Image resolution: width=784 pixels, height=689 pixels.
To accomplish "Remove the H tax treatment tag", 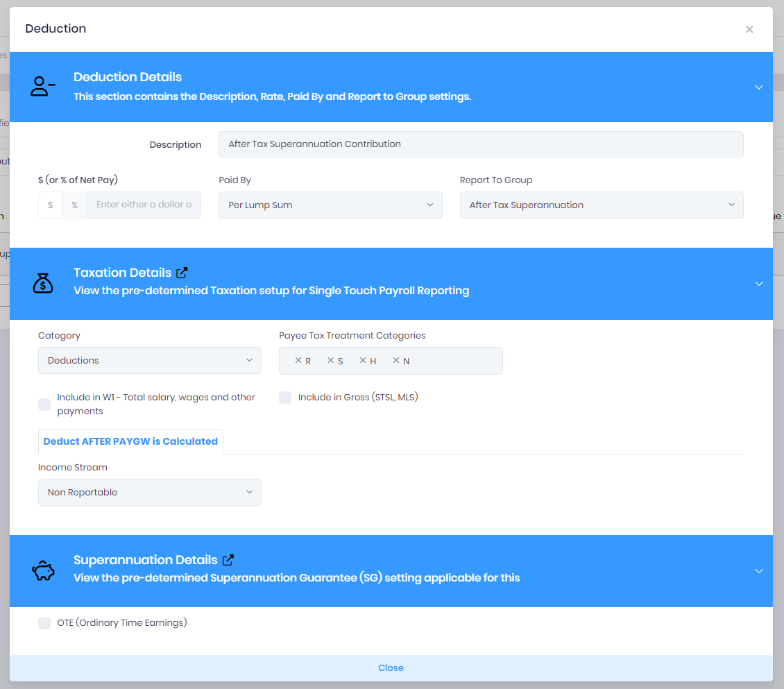I will click(x=363, y=360).
